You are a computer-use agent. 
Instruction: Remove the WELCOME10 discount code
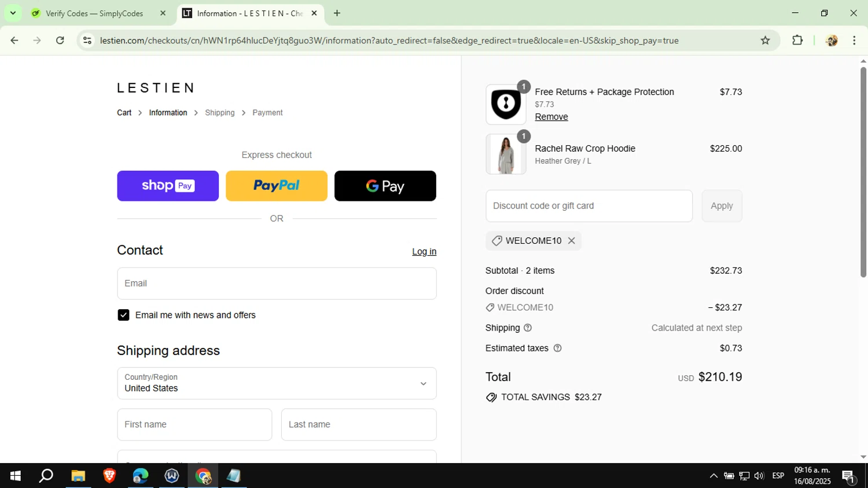click(571, 241)
